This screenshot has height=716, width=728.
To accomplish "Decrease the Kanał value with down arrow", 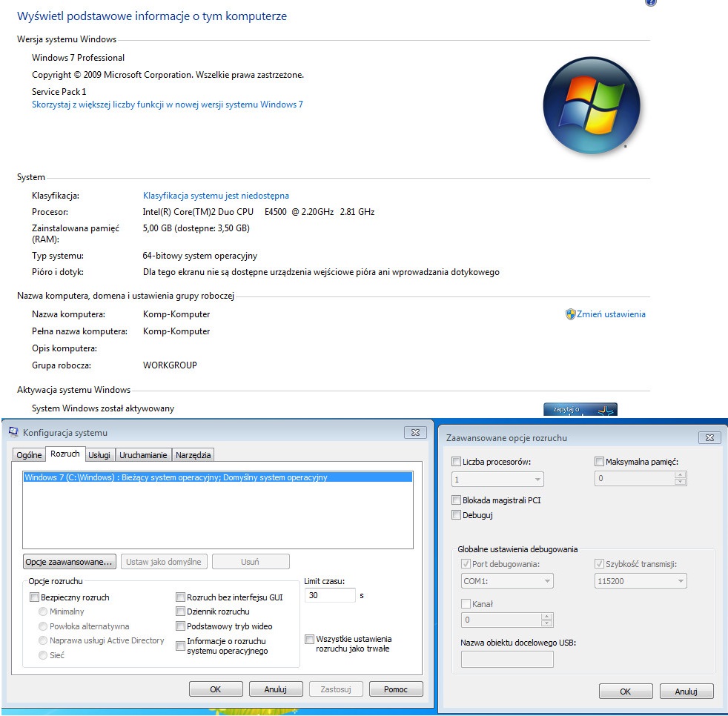I will (x=547, y=623).
